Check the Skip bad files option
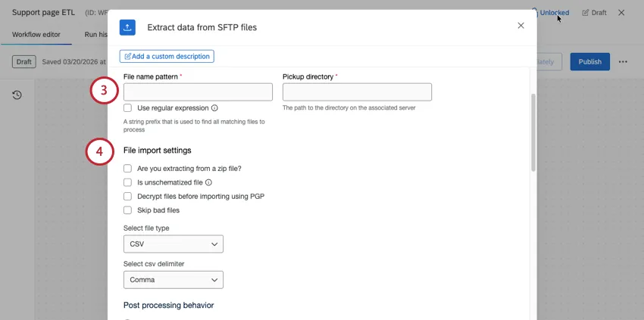Screen dimensions: 644x320 coord(128,210)
